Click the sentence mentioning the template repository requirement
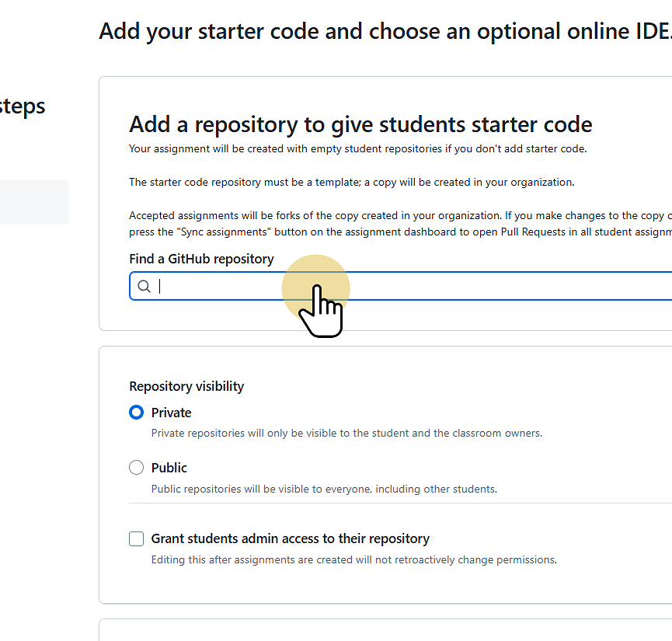Viewport: 672px width, 641px height. (350, 182)
